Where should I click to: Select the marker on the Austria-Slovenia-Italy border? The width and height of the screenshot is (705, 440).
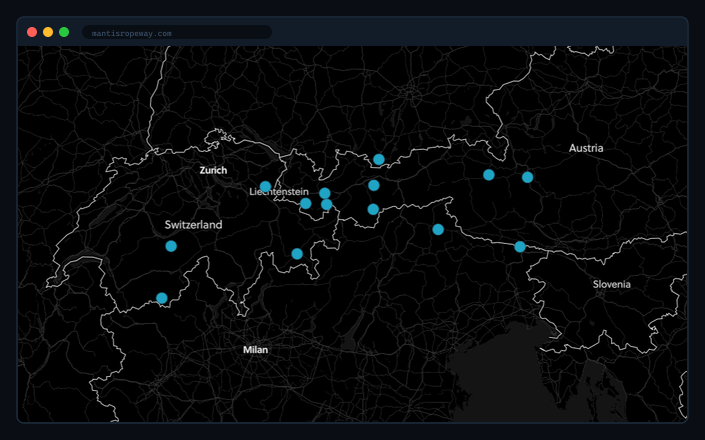click(x=520, y=247)
